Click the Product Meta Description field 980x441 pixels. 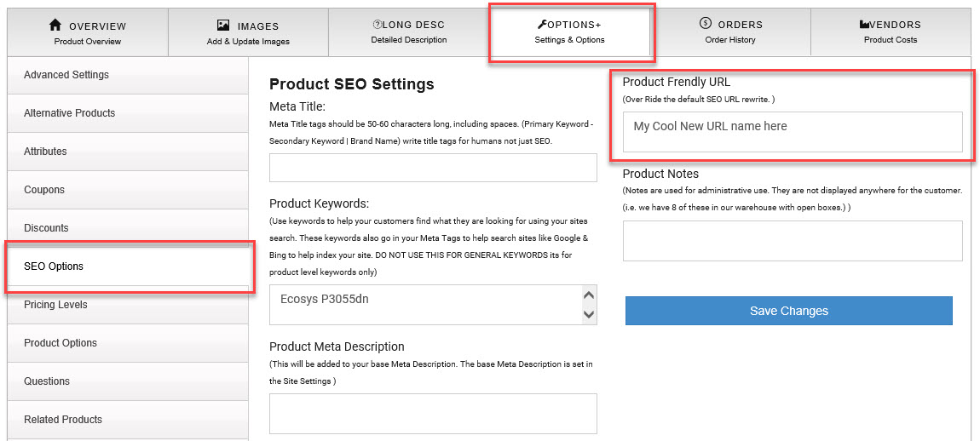pos(433,414)
